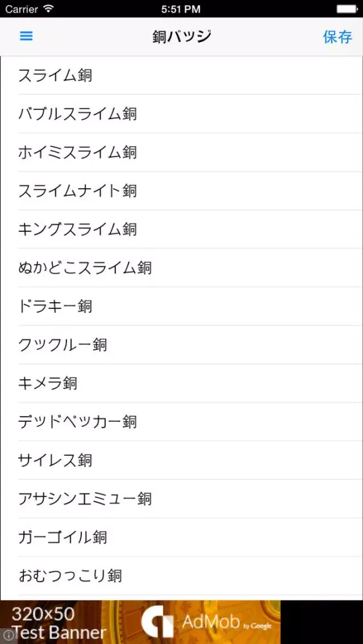Tap the Wi-Fi status icon

[48, 8]
